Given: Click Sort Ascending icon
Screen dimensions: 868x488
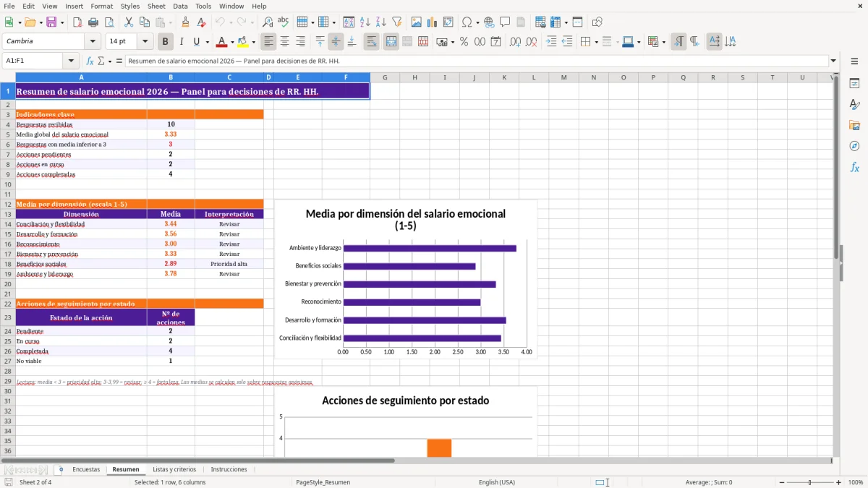Looking at the screenshot, I should pyautogui.click(x=365, y=22).
